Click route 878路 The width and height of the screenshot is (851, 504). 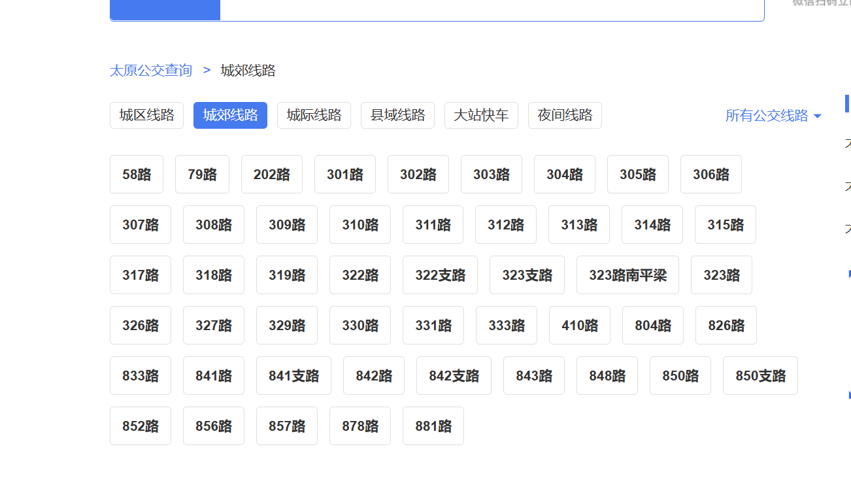360,426
